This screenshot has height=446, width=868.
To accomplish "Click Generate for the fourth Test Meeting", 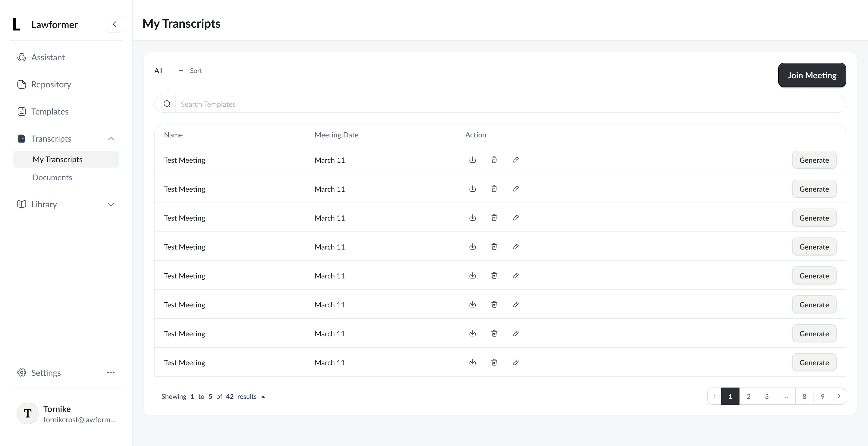I will click(814, 247).
